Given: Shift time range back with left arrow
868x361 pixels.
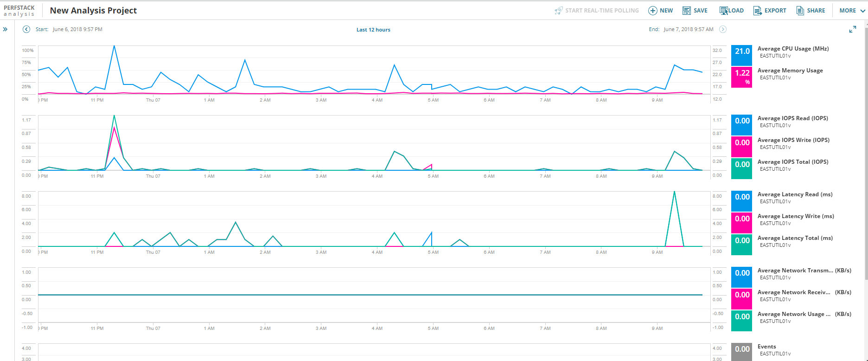Looking at the screenshot, I should click(26, 29).
